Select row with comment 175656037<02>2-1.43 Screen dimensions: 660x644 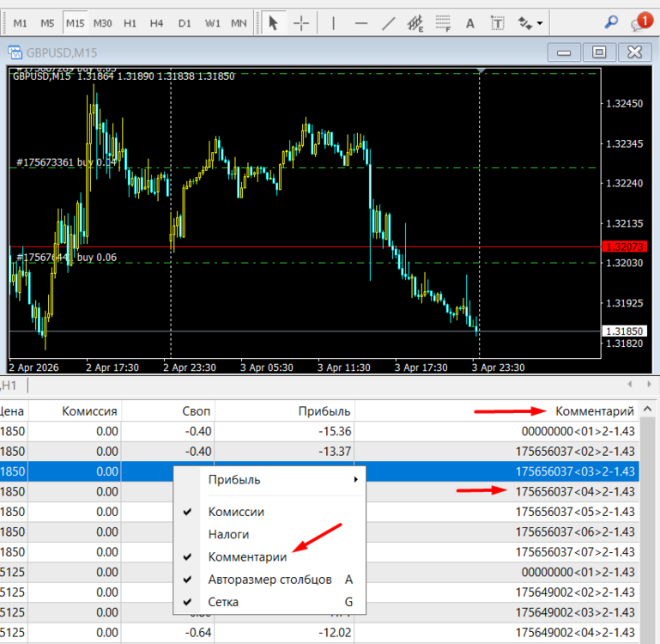pyautogui.click(x=319, y=452)
